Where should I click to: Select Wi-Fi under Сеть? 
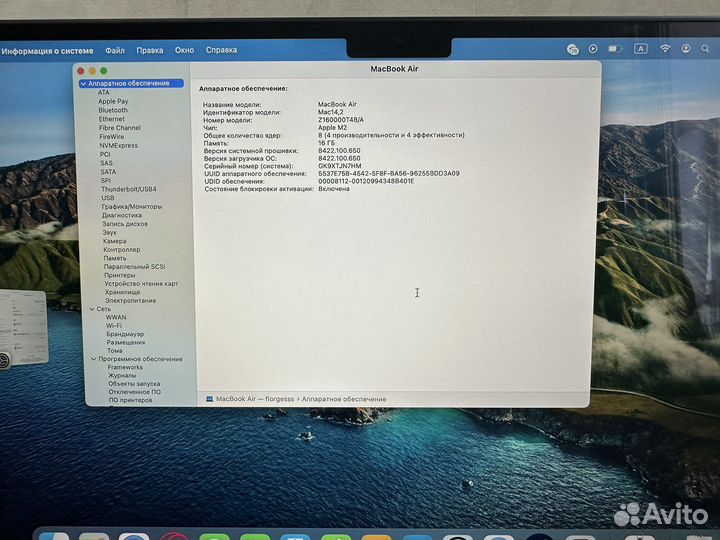coord(114,326)
